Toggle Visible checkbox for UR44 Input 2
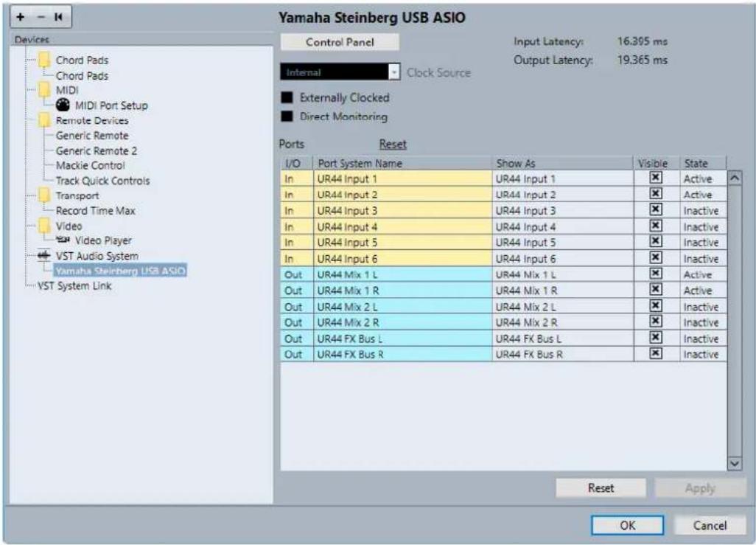This screenshot has height=545, width=756. point(655,193)
